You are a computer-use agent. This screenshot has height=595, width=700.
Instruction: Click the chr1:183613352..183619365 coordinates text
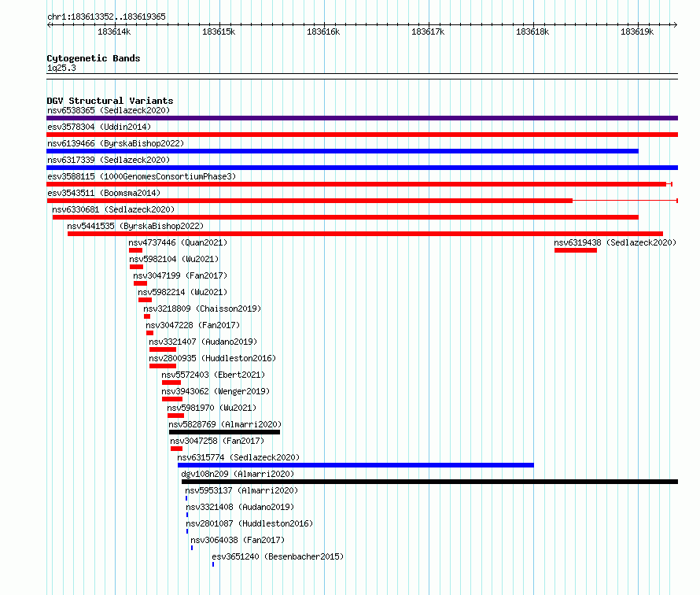107,17
